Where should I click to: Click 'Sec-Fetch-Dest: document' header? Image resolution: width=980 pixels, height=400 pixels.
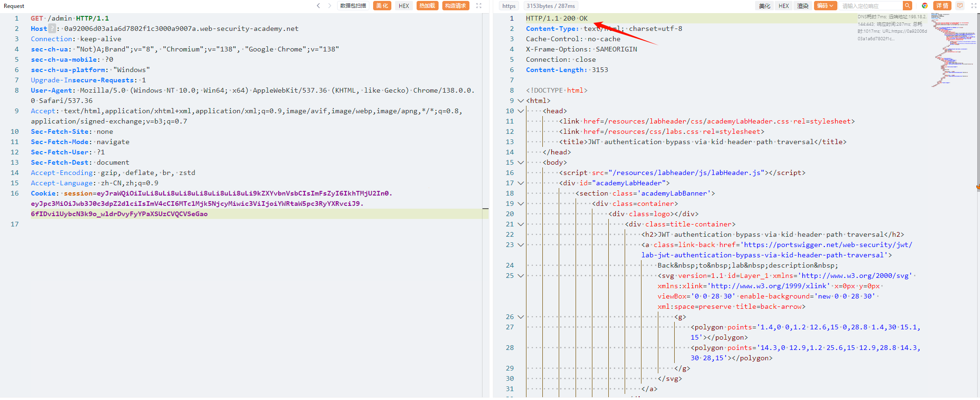point(80,162)
